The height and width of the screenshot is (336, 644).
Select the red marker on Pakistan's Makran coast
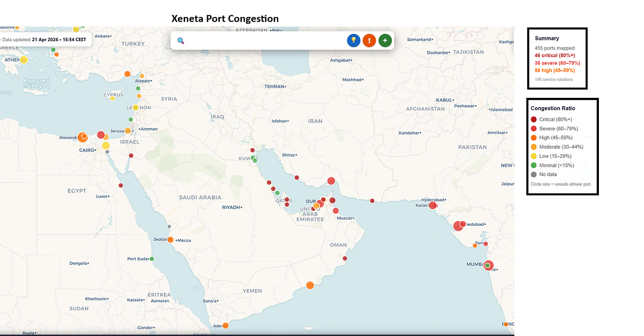click(x=372, y=201)
